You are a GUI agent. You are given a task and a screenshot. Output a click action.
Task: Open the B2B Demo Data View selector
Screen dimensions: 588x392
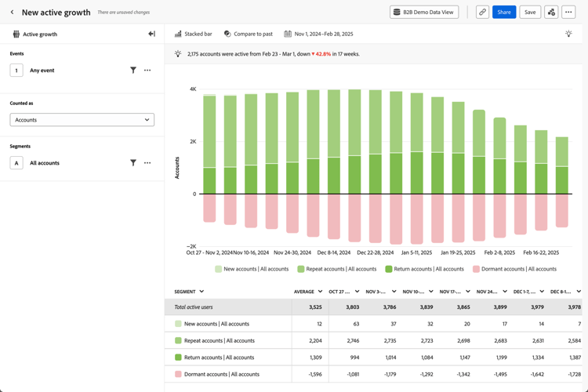click(424, 13)
